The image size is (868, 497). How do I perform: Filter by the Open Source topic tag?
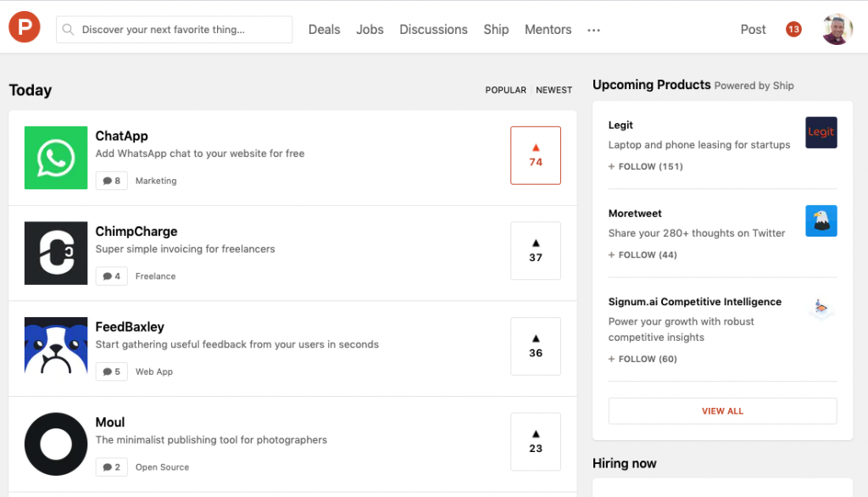click(x=162, y=467)
